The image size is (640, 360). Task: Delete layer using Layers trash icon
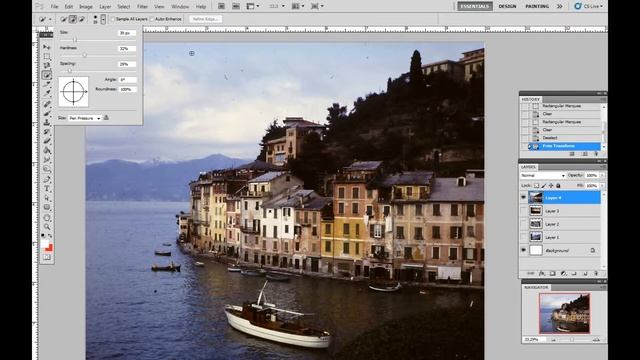pos(596,273)
